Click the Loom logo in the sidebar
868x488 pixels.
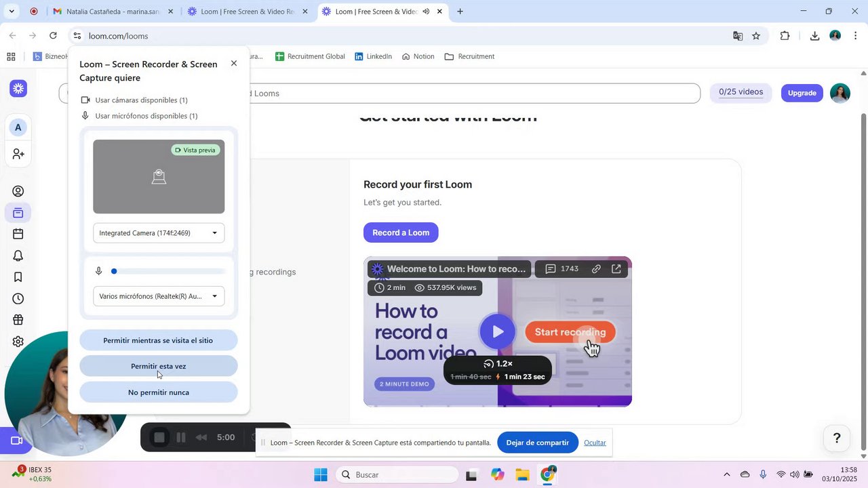pyautogui.click(x=18, y=88)
